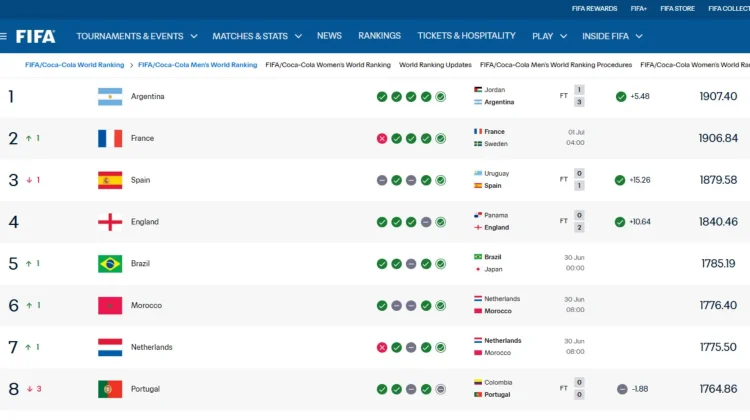Open the Colombia vs Portugal match result
Screen dimensions: 750x420
529,388
